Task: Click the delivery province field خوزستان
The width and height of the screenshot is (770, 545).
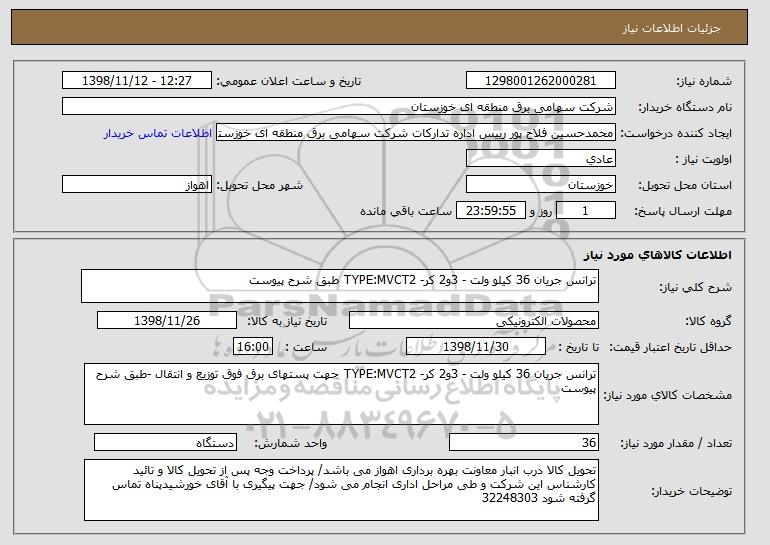Action: [541, 185]
